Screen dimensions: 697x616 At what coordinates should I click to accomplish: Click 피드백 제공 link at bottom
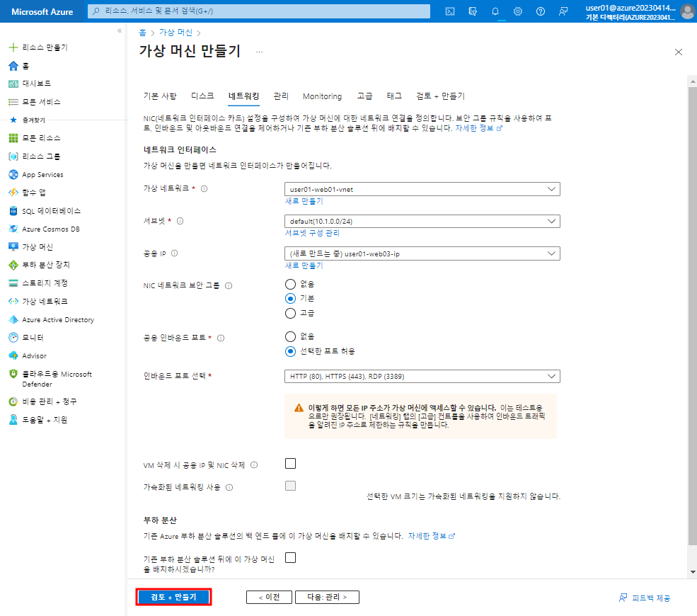tap(645, 598)
